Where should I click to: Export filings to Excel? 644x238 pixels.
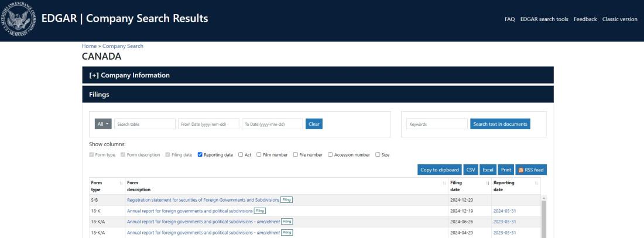pos(488,170)
